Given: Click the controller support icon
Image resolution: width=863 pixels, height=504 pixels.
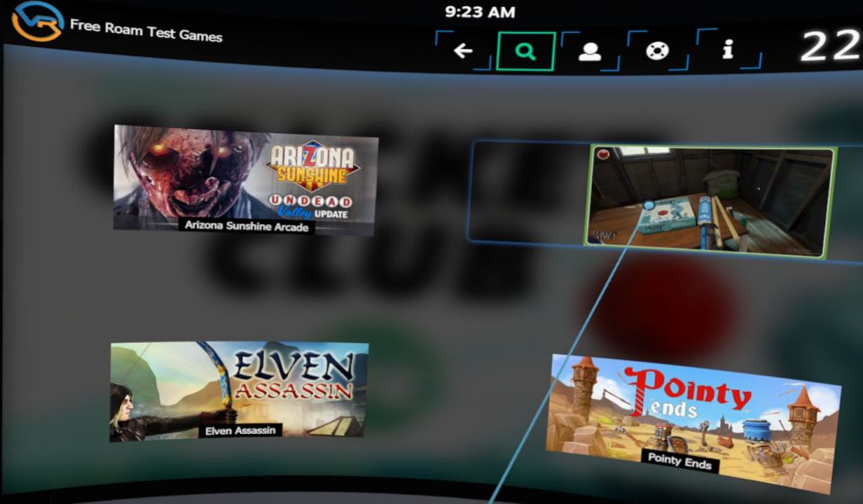Looking at the screenshot, I should [657, 49].
